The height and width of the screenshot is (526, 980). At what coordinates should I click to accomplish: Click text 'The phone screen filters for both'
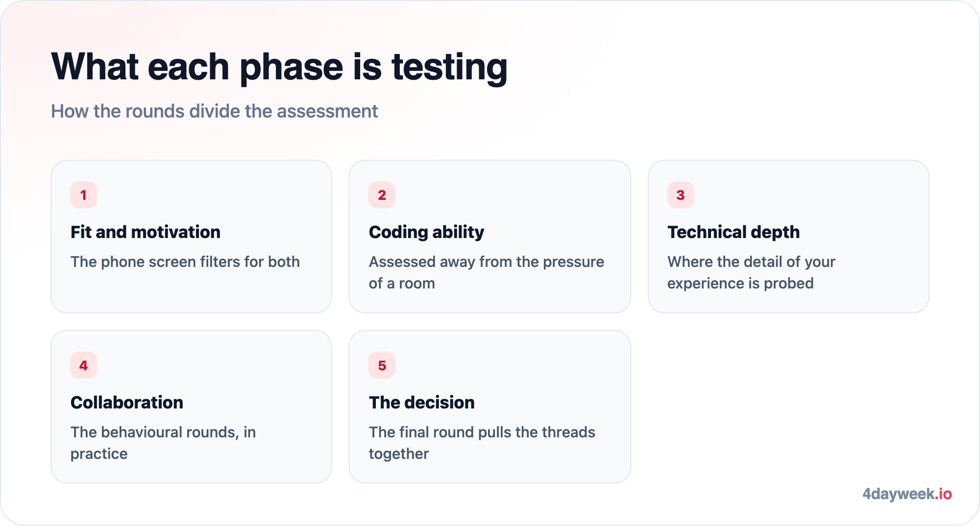(185, 262)
